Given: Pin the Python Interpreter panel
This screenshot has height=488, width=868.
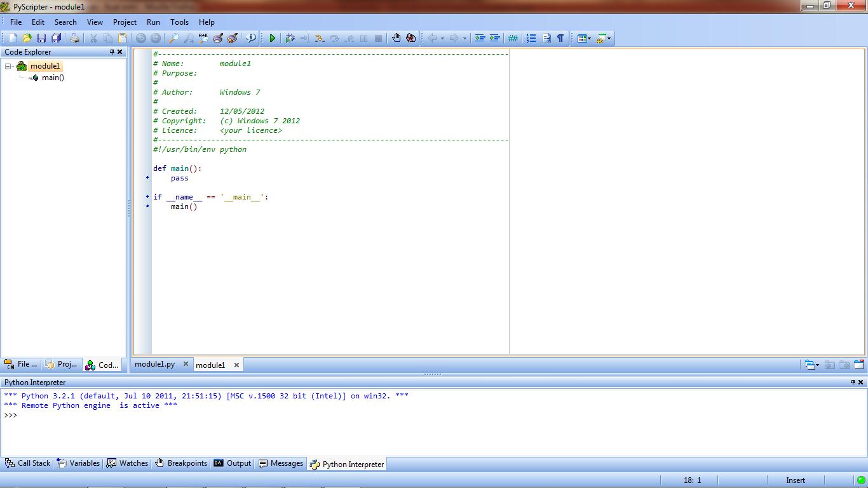Looking at the screenshot, I should pyautogui.click(x=853, y=383).
